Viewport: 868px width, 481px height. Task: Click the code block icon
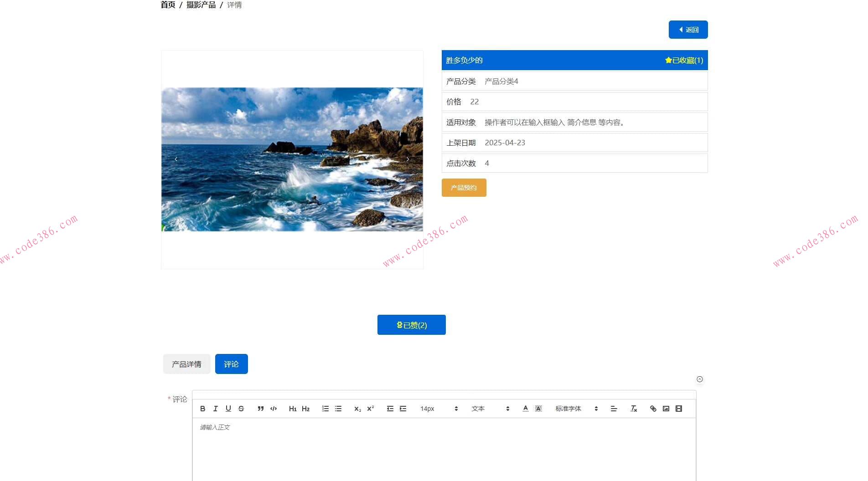click(x=274, y=409)
